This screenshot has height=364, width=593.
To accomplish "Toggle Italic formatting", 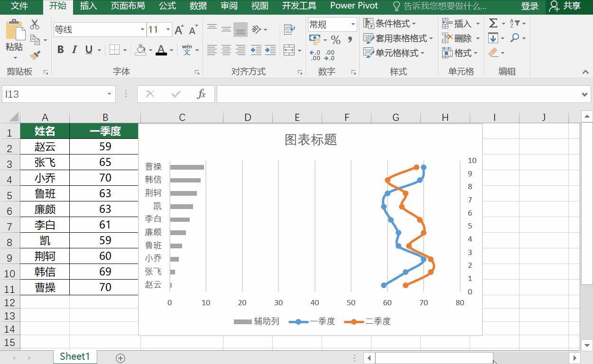I will click(x=74, y=49).
